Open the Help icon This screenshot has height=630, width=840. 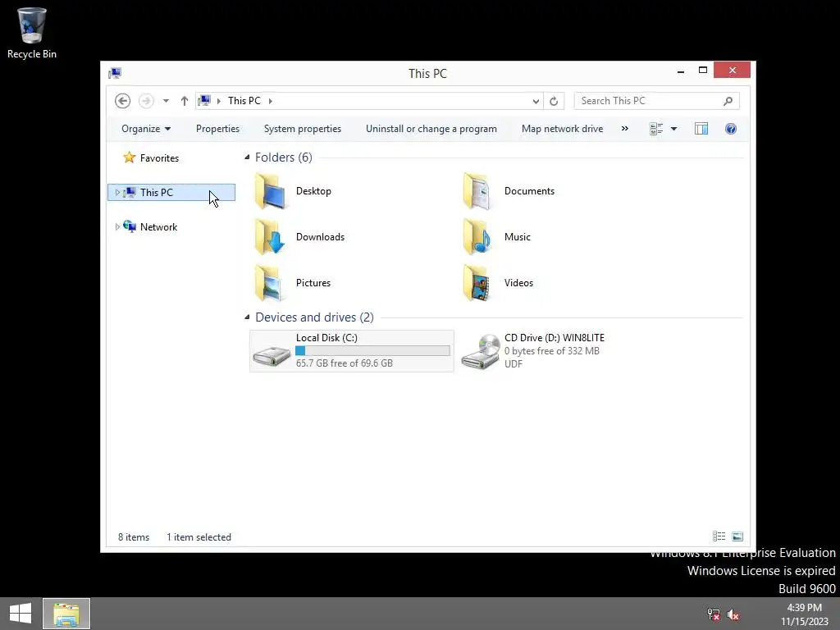[731, 129]
